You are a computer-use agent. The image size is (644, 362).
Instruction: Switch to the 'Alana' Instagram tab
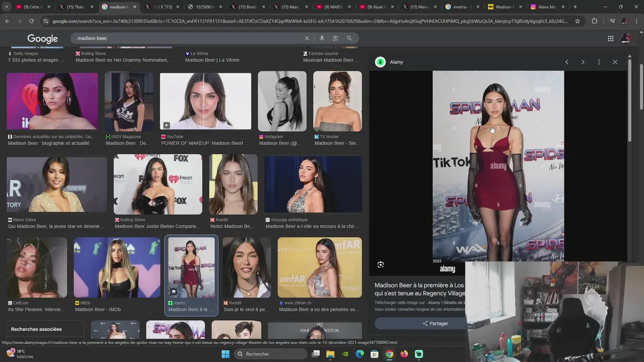pos(548,7)
